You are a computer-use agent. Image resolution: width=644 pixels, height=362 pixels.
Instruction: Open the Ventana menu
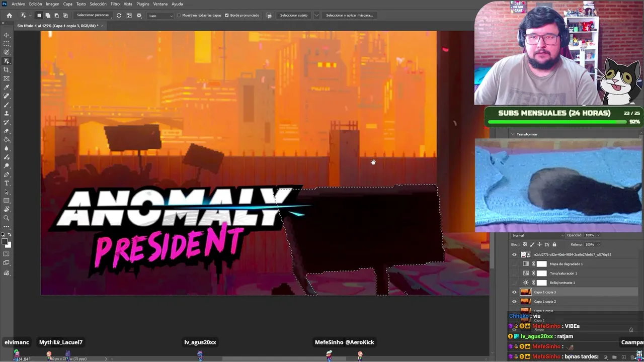160,4
